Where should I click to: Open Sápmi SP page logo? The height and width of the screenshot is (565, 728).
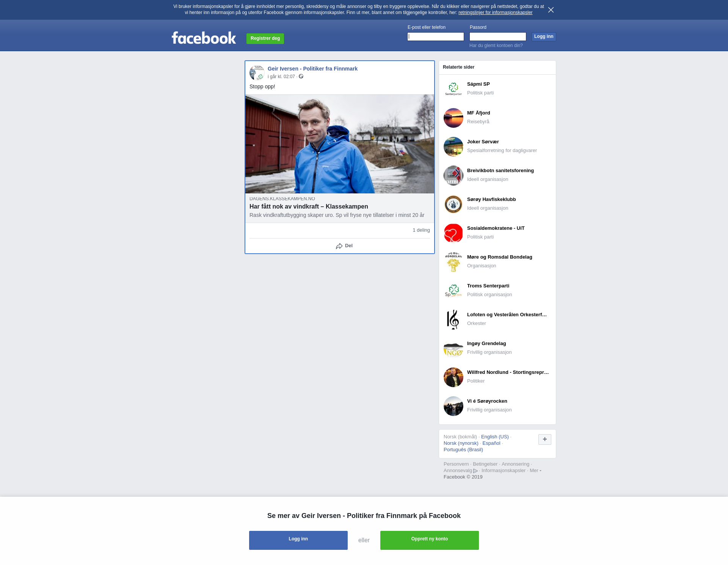tap(453, 89)
